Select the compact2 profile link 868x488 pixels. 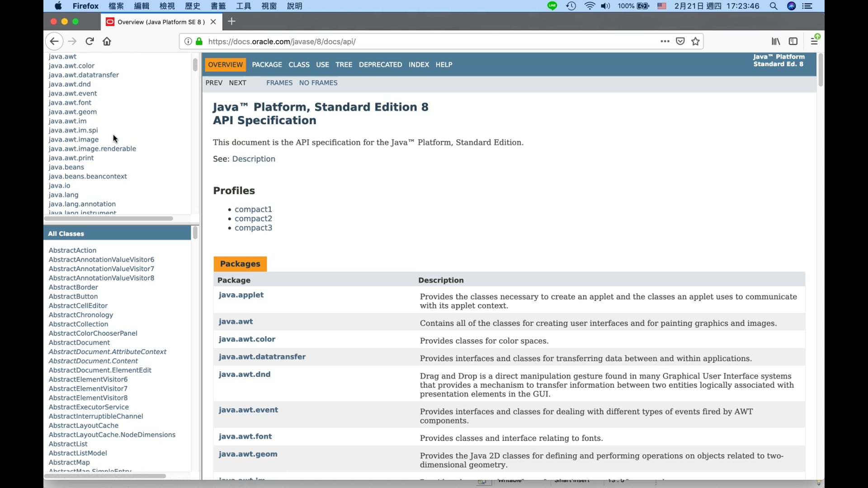click(x=253, y=219)
